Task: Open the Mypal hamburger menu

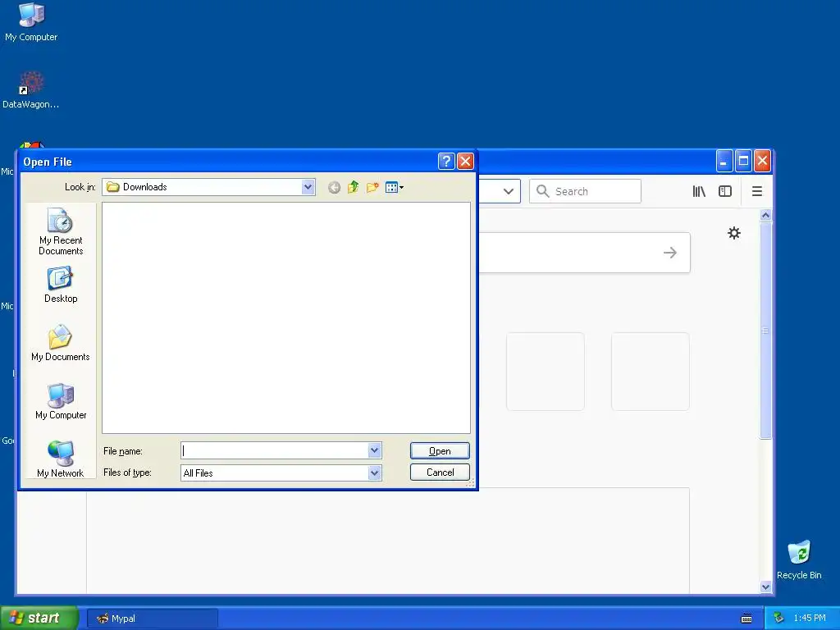Action: [x=757, y=191]
